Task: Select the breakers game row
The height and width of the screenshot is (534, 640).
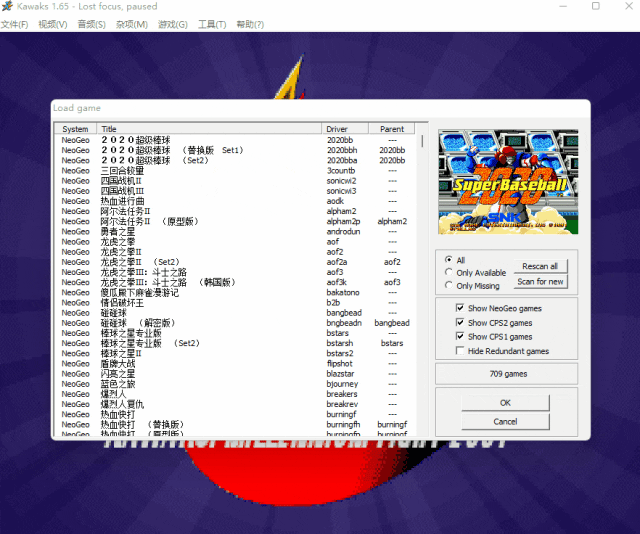Action: click(235, 394)
